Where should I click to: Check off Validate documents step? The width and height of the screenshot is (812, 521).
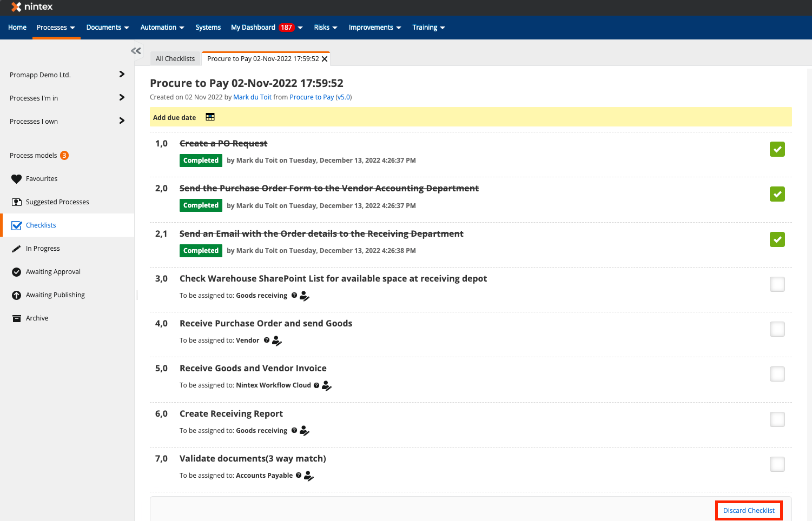[x=777, y=464]
